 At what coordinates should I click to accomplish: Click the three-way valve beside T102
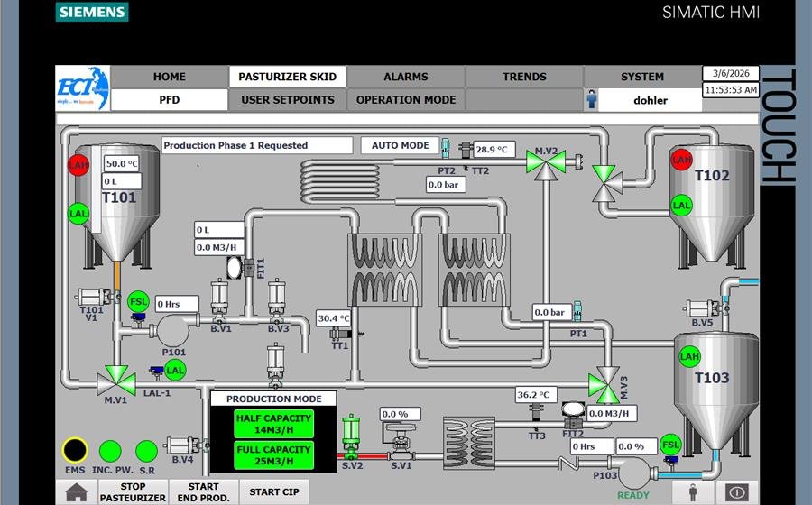point(606,183)
